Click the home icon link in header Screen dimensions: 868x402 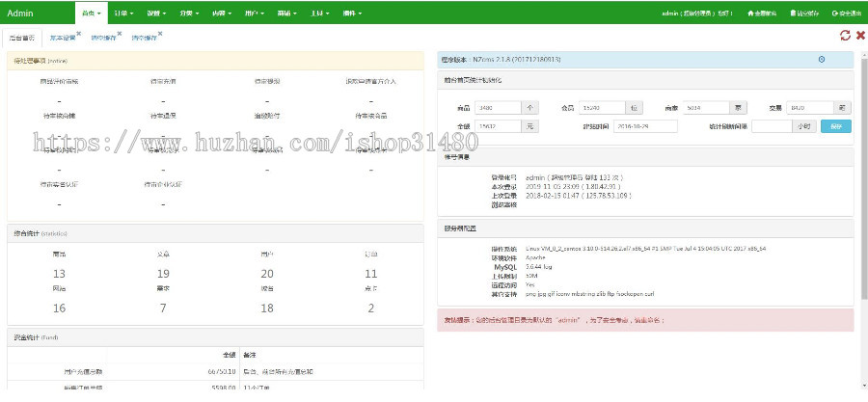pos(762,13)
